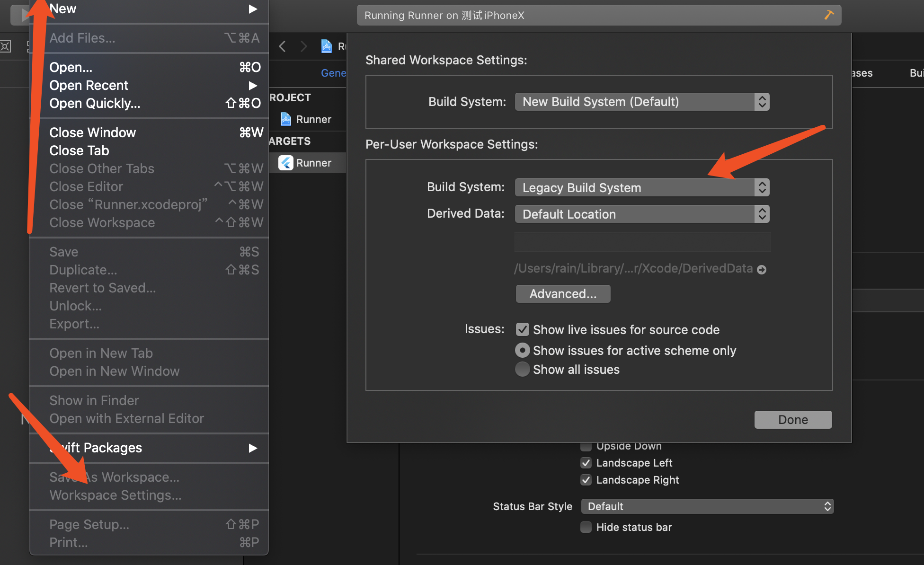The image size is (924, 565).
Task: Select Show all issues radio button
Action: click(523, 369)
